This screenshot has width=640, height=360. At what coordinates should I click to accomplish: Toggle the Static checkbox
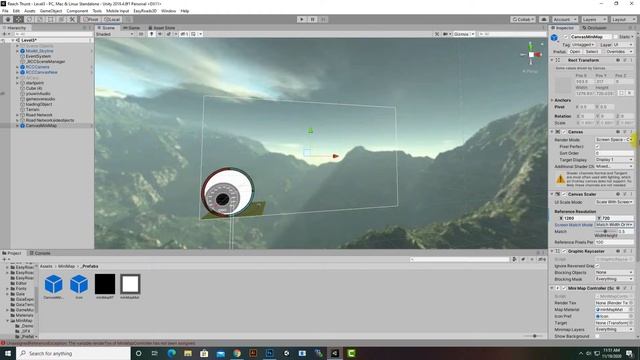coord(616,37)
